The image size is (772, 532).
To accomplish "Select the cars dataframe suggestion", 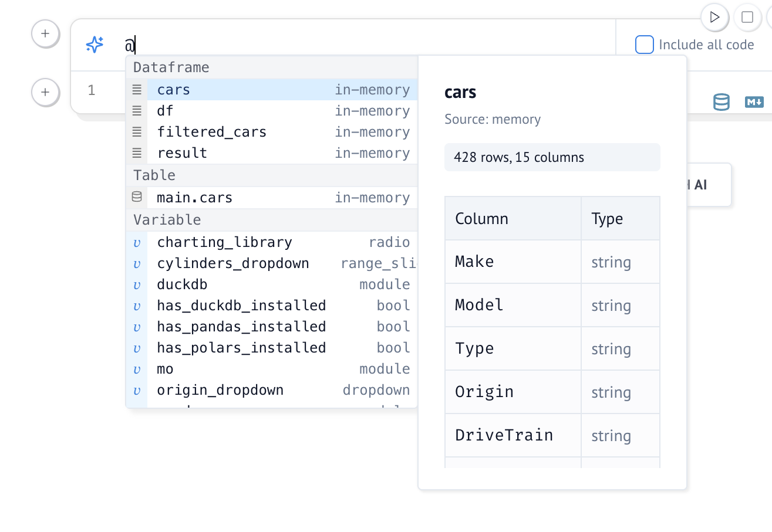I will 272,90.
